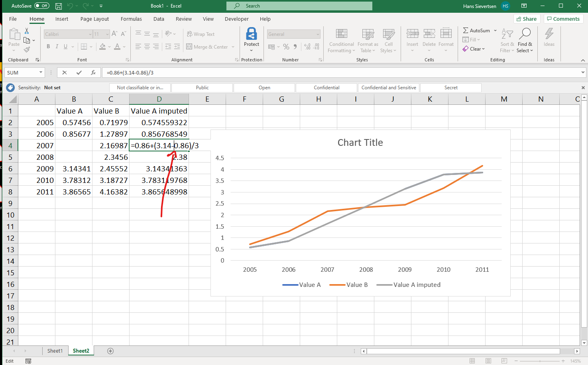This screenshot has width=588, height=365.
Task: Click the Insert Function fx icon
Action: (x=93, y=73)
